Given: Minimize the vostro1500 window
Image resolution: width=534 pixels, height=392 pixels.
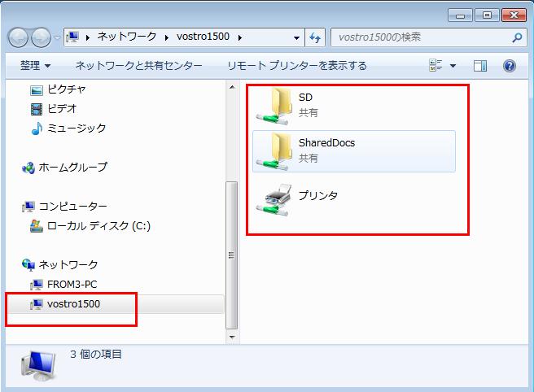Looking at the screenshot, I should click(x=460, y=15).
